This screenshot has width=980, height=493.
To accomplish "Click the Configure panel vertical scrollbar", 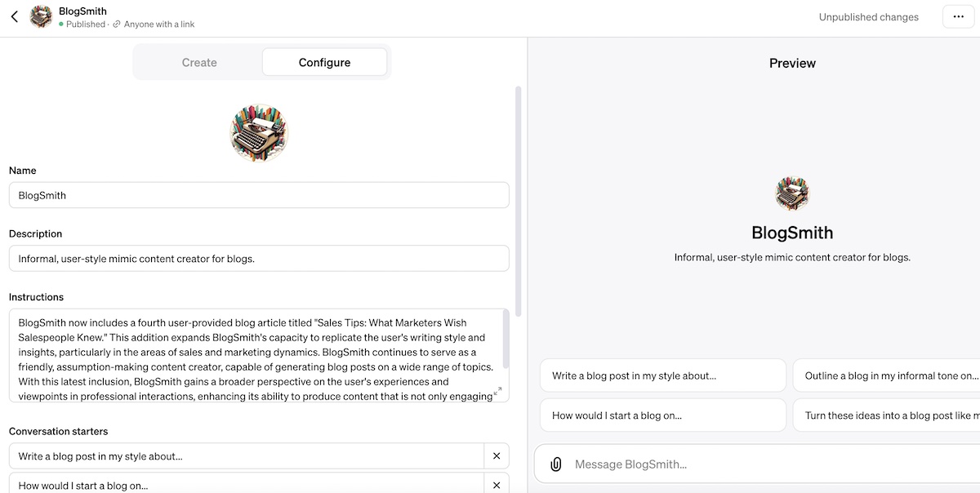I will pos(518,200).
